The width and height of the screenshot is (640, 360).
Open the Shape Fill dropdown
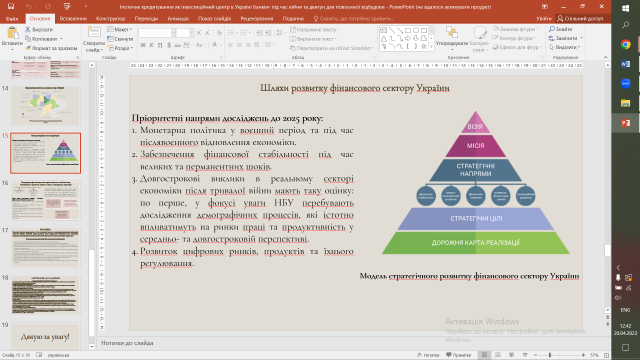[516, 29]
